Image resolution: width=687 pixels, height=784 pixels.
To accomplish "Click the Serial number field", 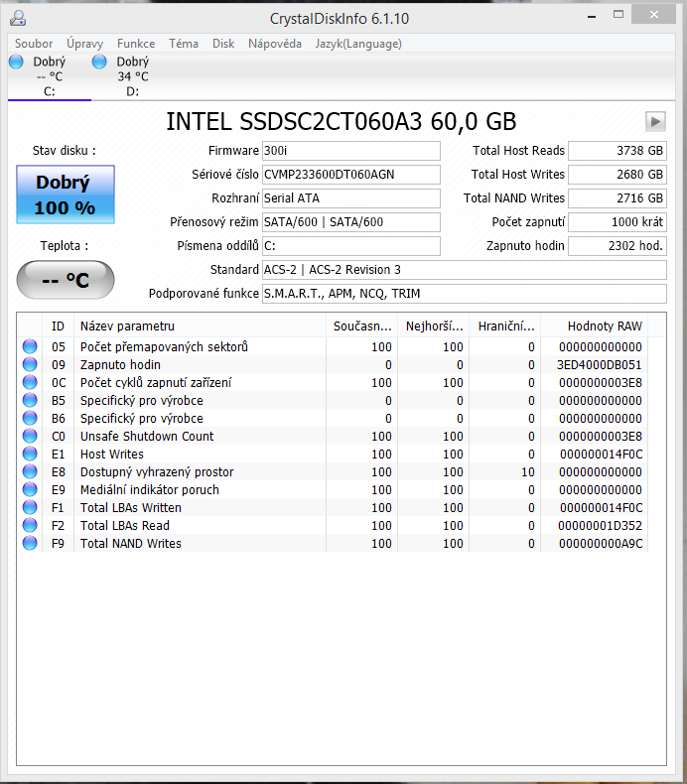I will pos(350,175).
